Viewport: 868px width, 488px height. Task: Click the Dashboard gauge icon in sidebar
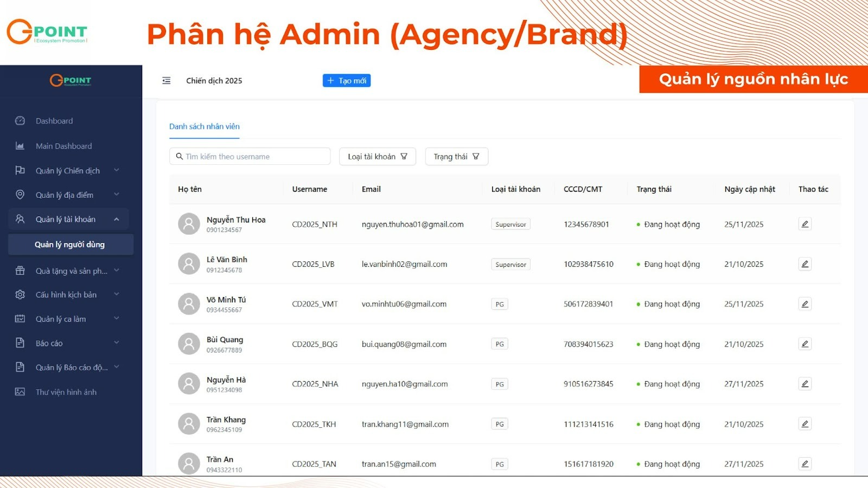pos(20,121)
